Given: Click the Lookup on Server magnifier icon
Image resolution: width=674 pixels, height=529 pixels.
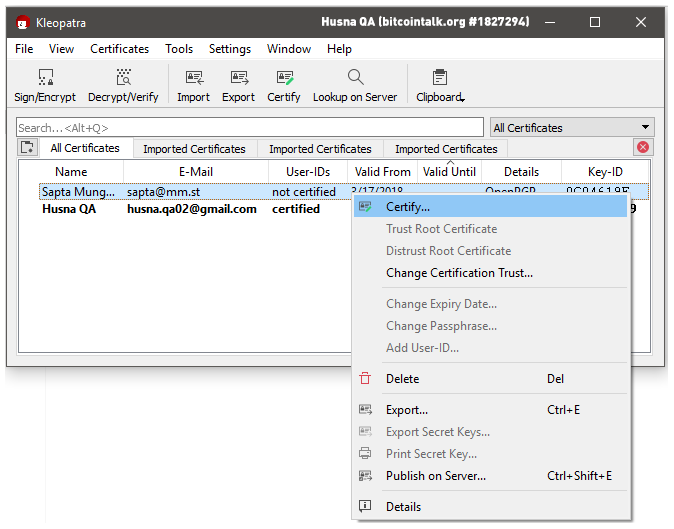Looking at the screenshot, I should point(355,77).
